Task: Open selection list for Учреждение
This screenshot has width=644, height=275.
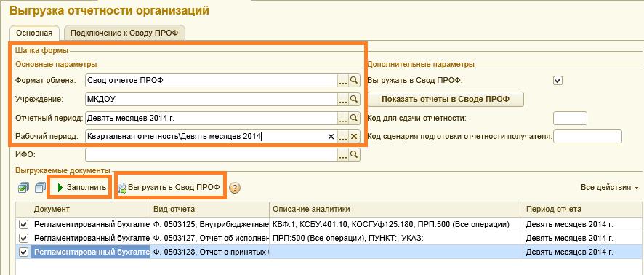Action: click(x=343, y=99)
